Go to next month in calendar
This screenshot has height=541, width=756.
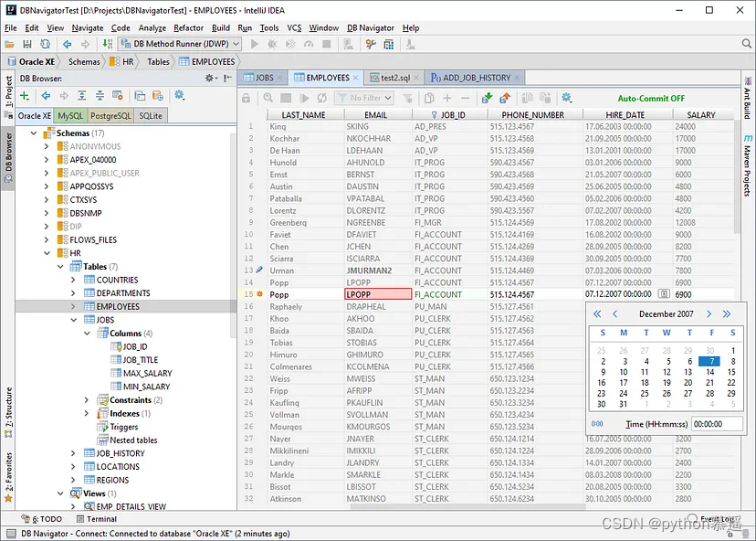tap(709, 314)
